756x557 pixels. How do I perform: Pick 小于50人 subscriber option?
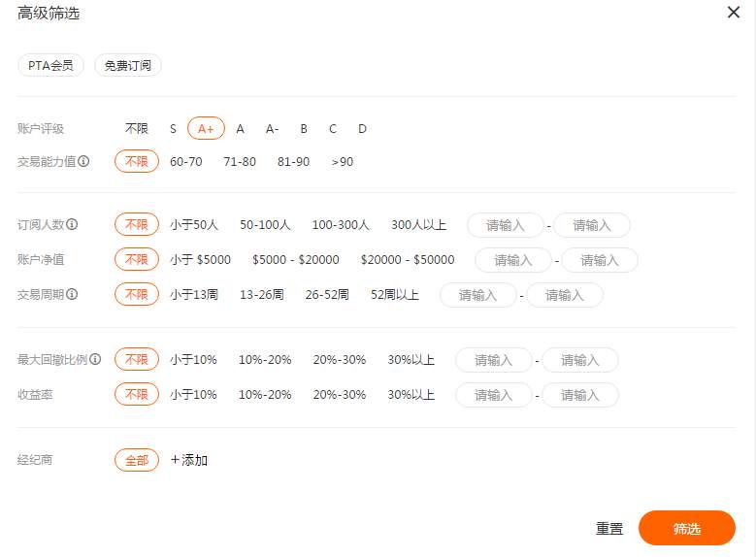tap(194, 225)
